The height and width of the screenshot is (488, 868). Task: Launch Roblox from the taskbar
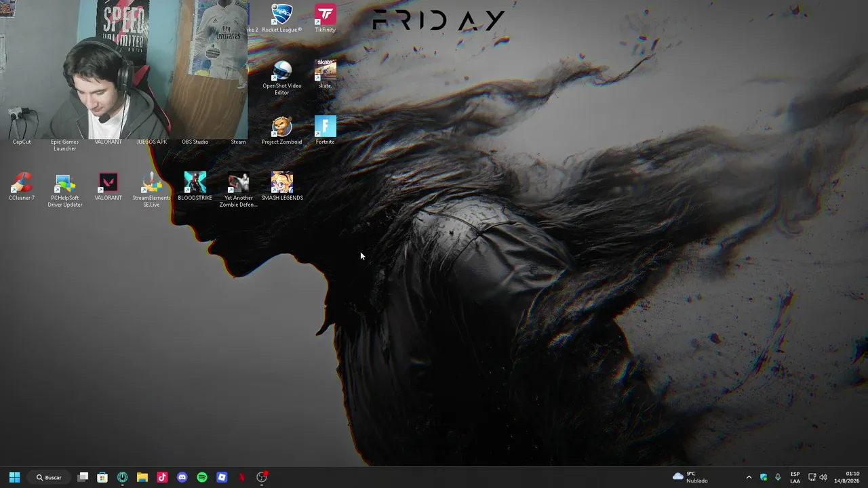click(x=222, y=477)
